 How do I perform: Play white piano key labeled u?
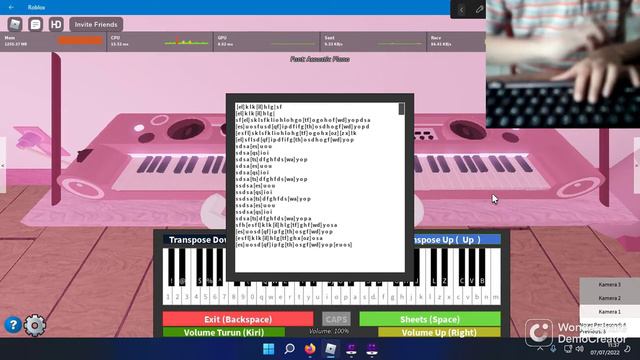(x=318, y=296)
